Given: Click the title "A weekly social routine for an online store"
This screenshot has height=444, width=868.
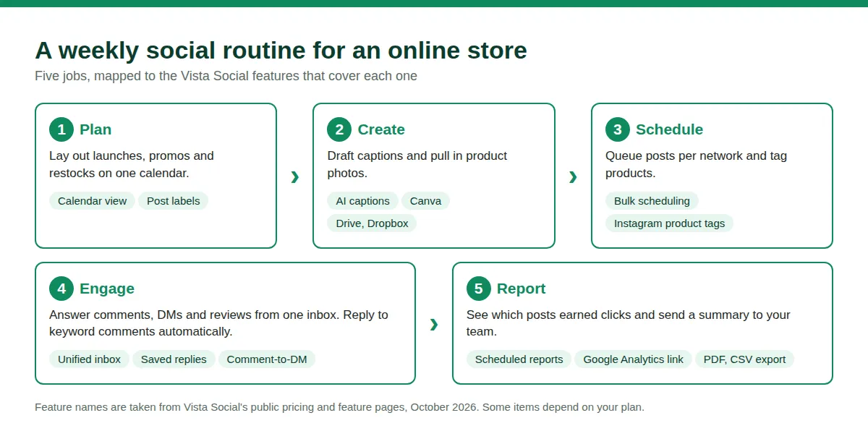Looking at the screenshot, I should 281,51.
